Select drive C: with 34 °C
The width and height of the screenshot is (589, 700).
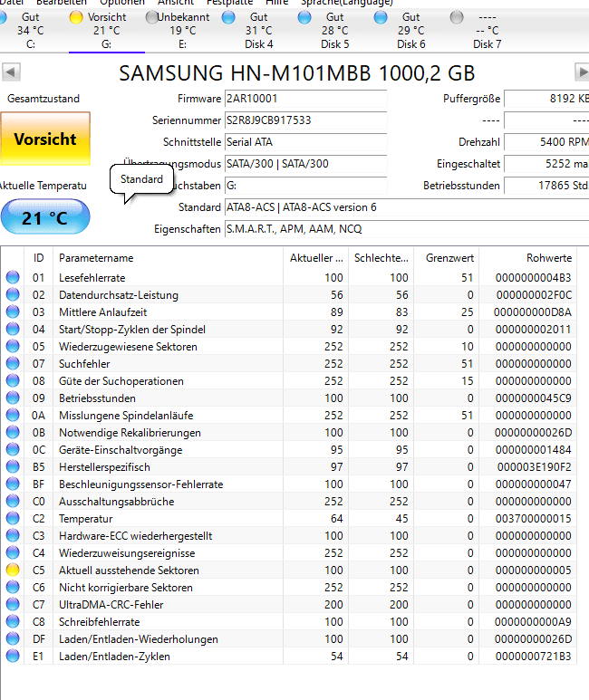(x=31, y=31)
